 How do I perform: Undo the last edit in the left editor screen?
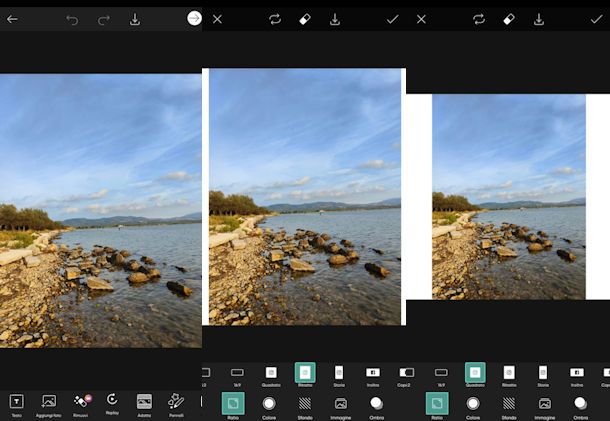click(x=72, y=19)
